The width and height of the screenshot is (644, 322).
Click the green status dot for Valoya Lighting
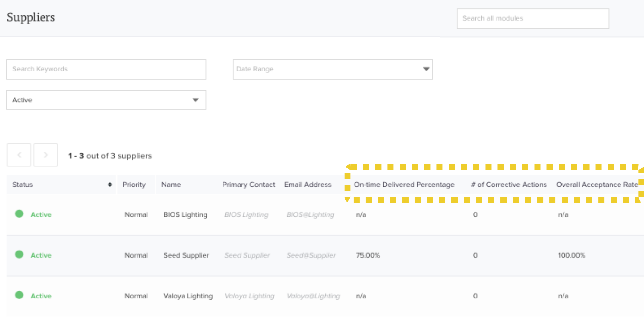19,295
